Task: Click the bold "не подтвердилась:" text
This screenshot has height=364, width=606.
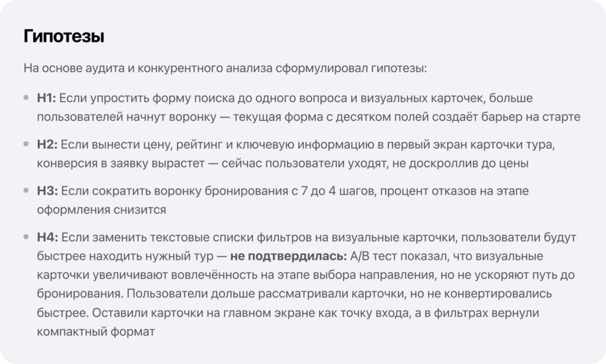Action: [288, 256]
